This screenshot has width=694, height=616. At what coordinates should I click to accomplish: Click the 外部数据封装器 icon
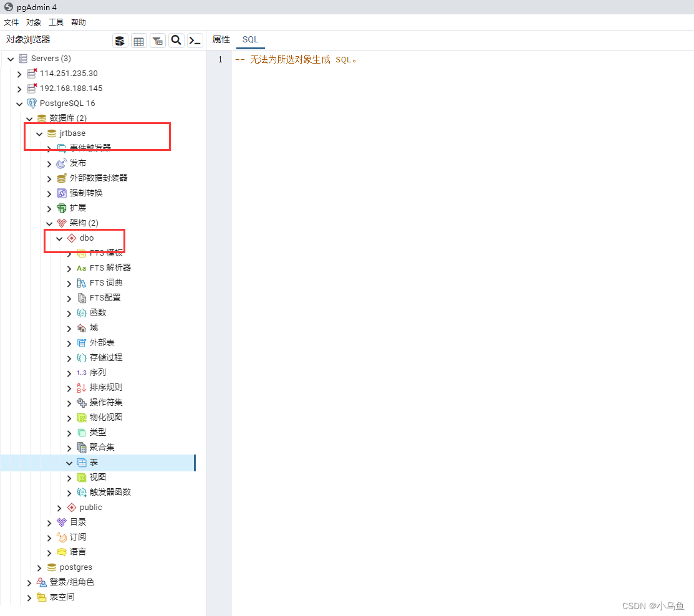[x=62, y=178]
